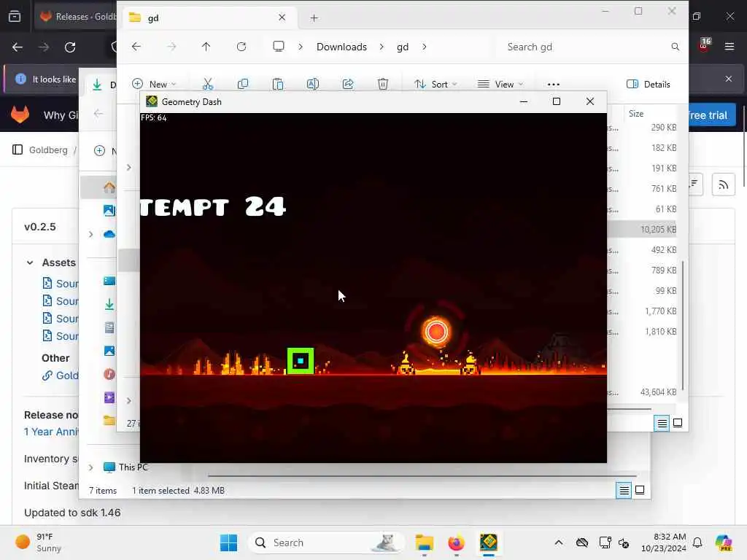
Task: Click Downloads in the Explorer breadcrumb
Action: (x=341, y=47)
